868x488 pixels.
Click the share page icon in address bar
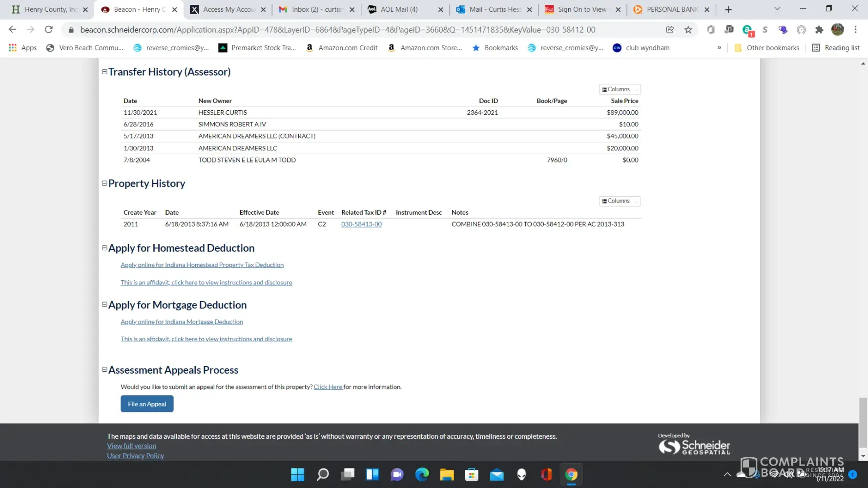point(670,30)
